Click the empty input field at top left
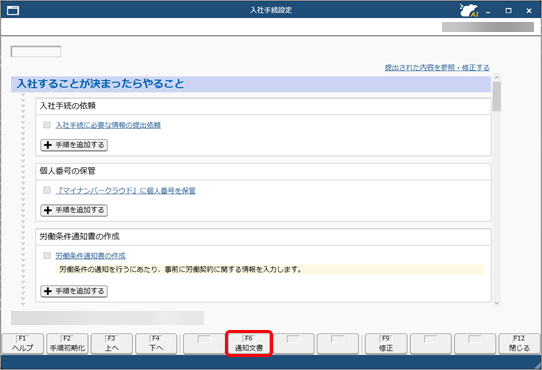 36,52
